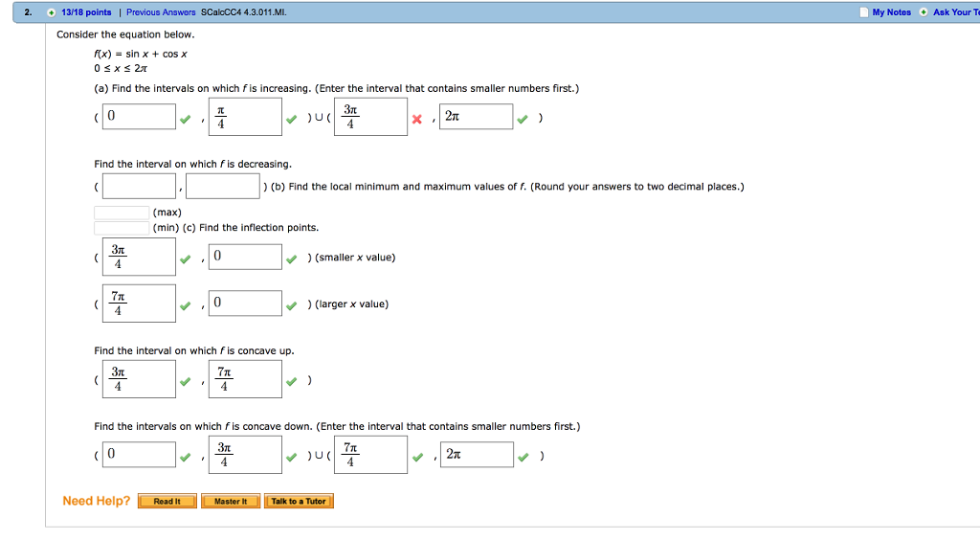Image resolution: width=980 pixels, height=540 pixels.
Task: Click concave up interval box 3π/4
Action: (x=139, y=379)
